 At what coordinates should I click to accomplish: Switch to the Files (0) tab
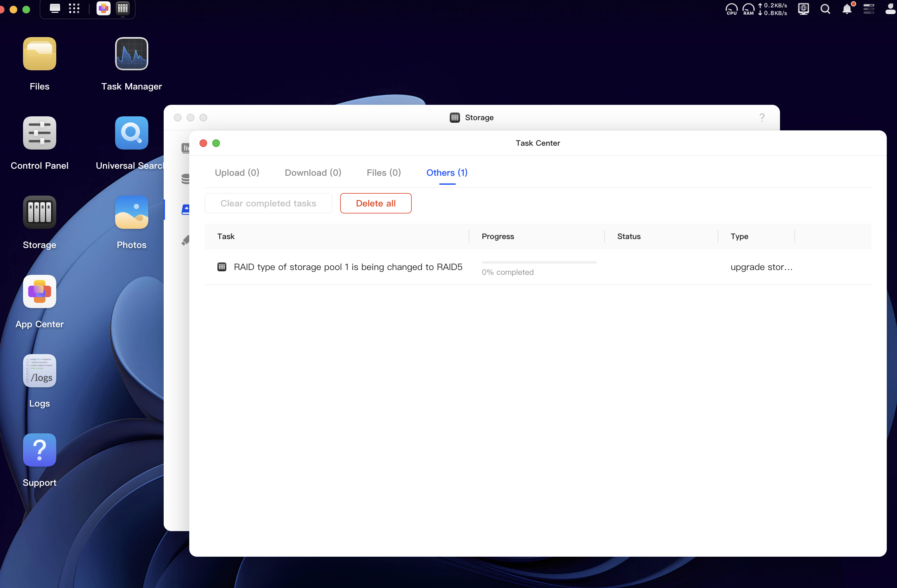(384, 173)
